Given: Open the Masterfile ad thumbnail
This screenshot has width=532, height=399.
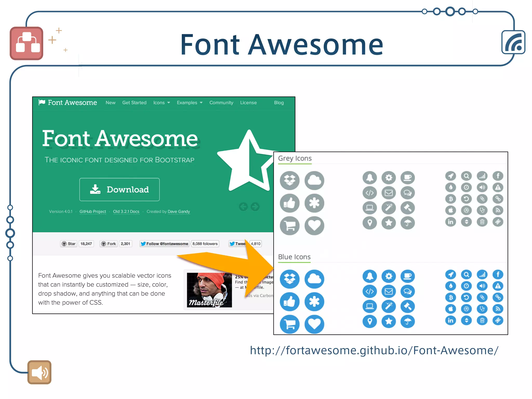Looking at the screenshot, I should pos(209,290).
